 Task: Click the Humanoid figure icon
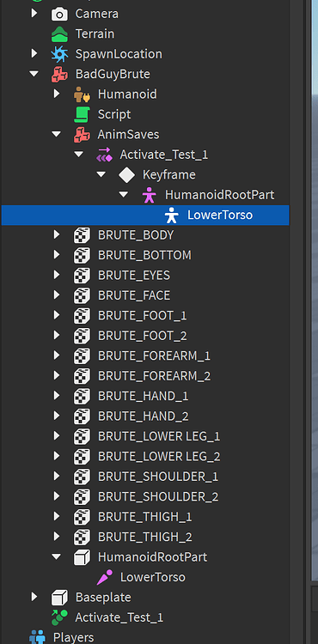pos(82,94)
